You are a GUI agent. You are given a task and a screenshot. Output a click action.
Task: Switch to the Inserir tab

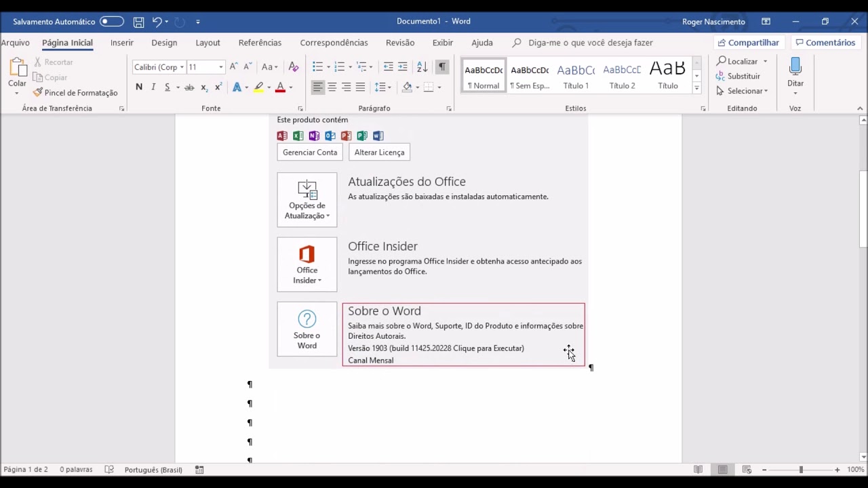point(122,43)
